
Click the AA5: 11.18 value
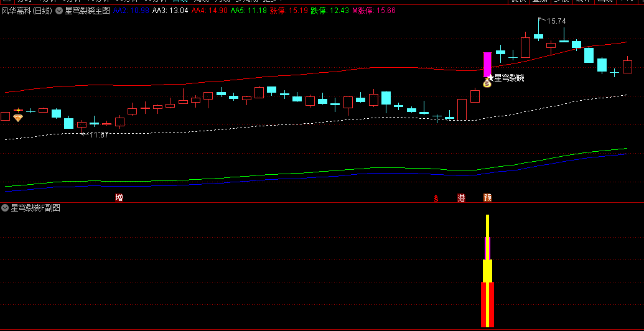(248, 11)
